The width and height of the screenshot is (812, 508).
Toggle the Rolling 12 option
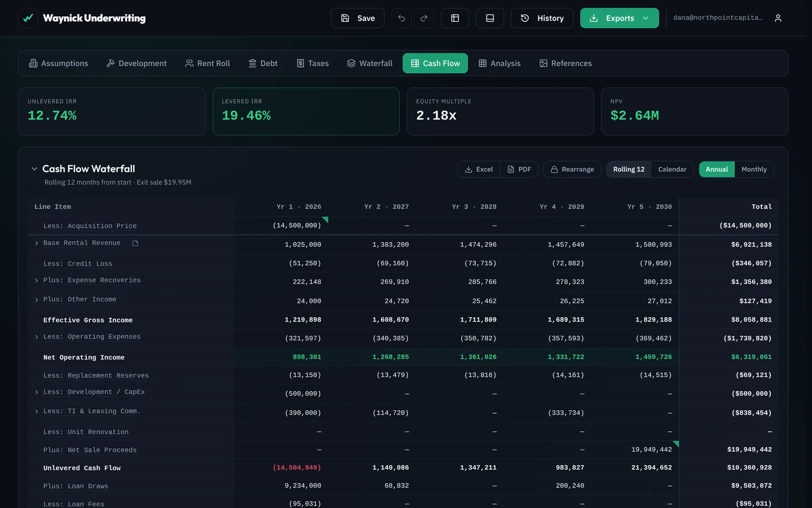(x=629, y=169)
